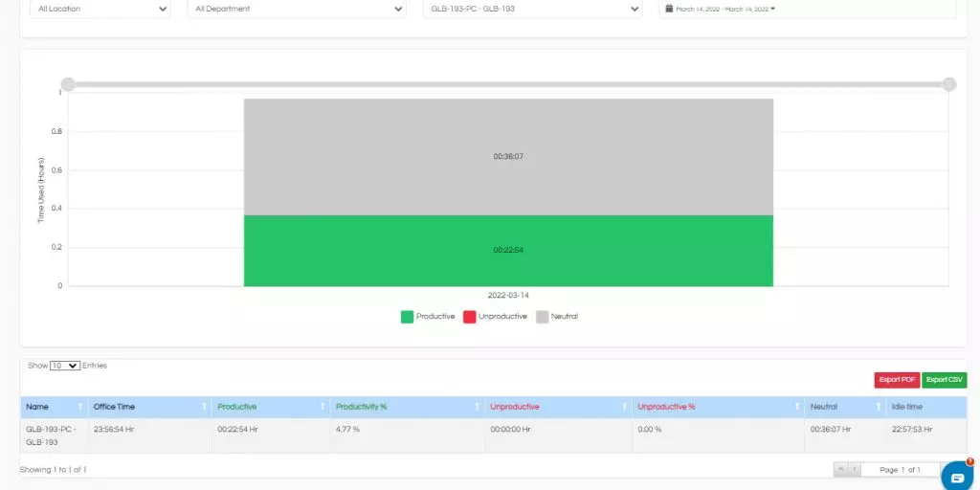
Task: Click the calendar icon in date range
Action: click(x=669, y=9)
